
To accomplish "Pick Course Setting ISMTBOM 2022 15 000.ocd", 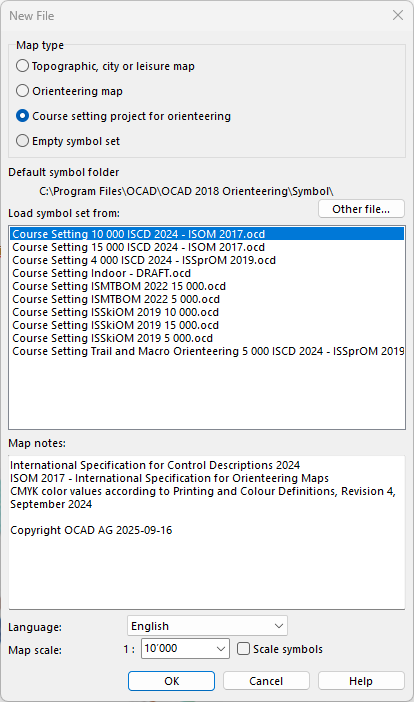I will point(207,286).
